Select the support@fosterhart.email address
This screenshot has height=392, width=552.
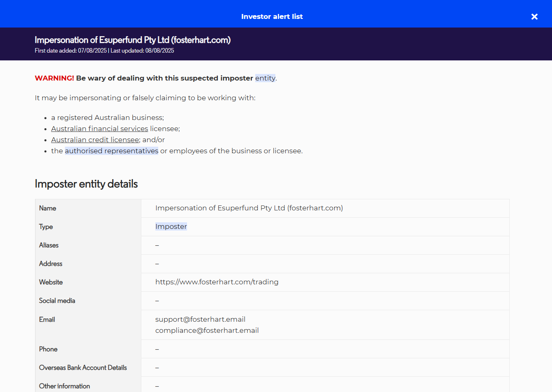(x=200, y=319)
